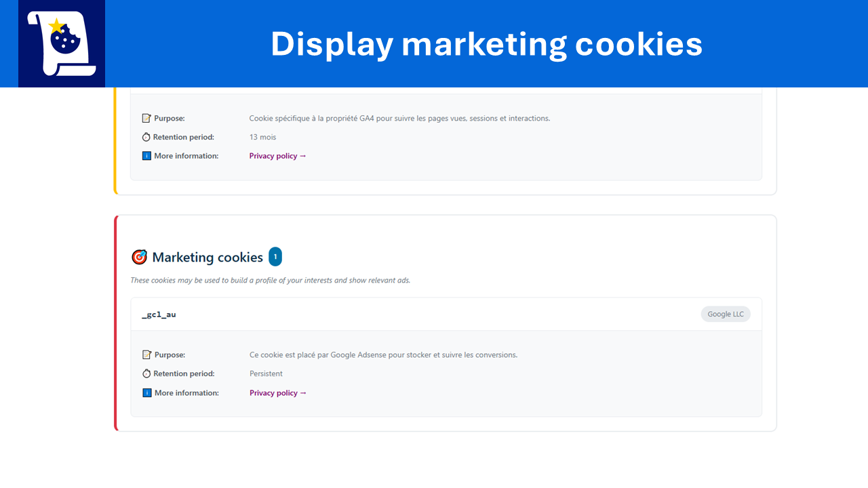Click the Purpose notepad icon in the GA4 cookie card
The width and height of the screenshot is (868, 488).
(x=146, y=118)
